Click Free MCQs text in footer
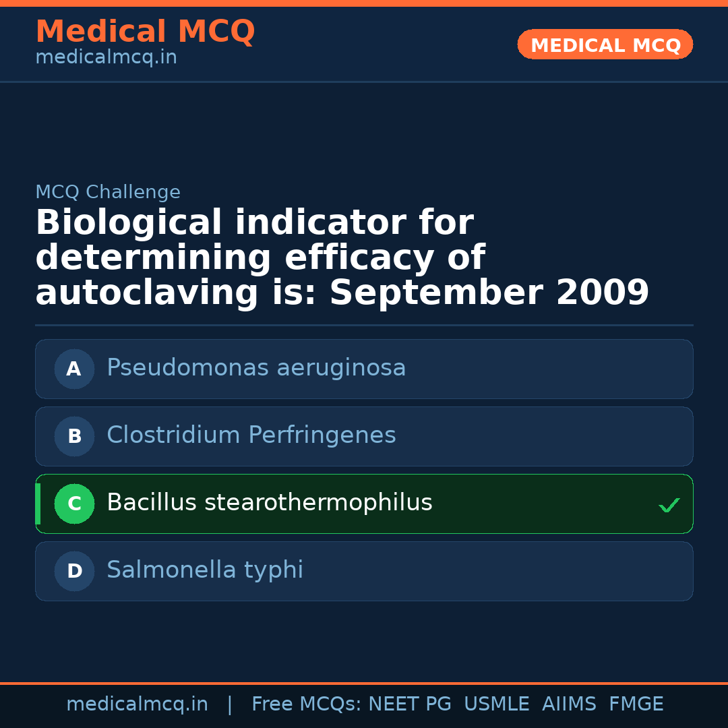Viewport: 728px width, 728px height. tap(306, 704)
